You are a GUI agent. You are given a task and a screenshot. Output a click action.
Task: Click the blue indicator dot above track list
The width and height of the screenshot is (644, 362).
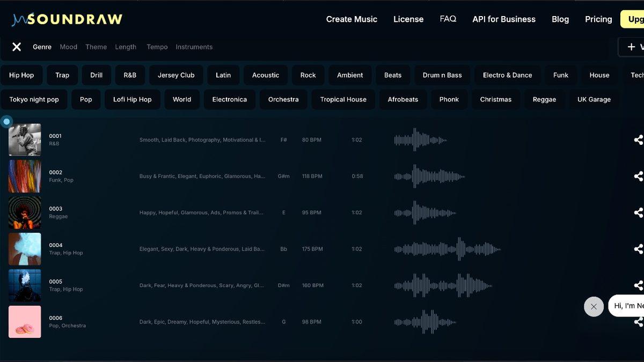point(6,122)
